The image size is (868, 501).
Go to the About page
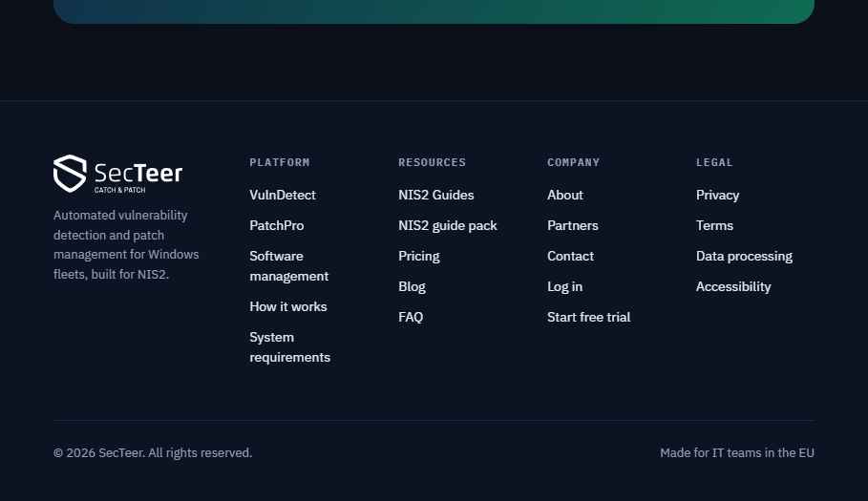(564, 196)
